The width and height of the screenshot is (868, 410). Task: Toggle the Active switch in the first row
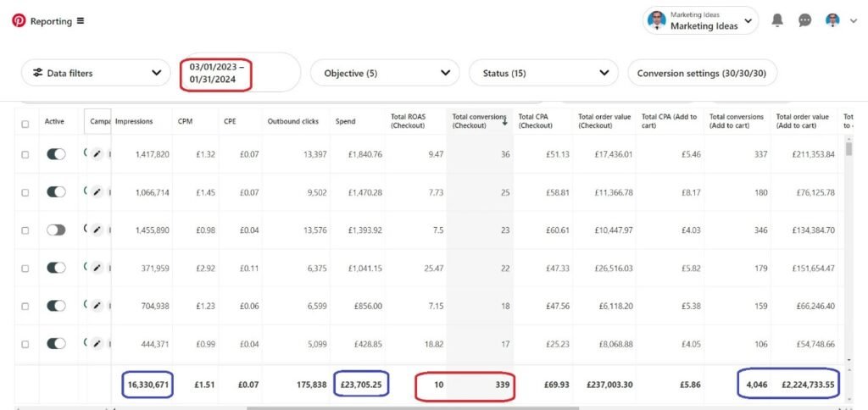56,155
